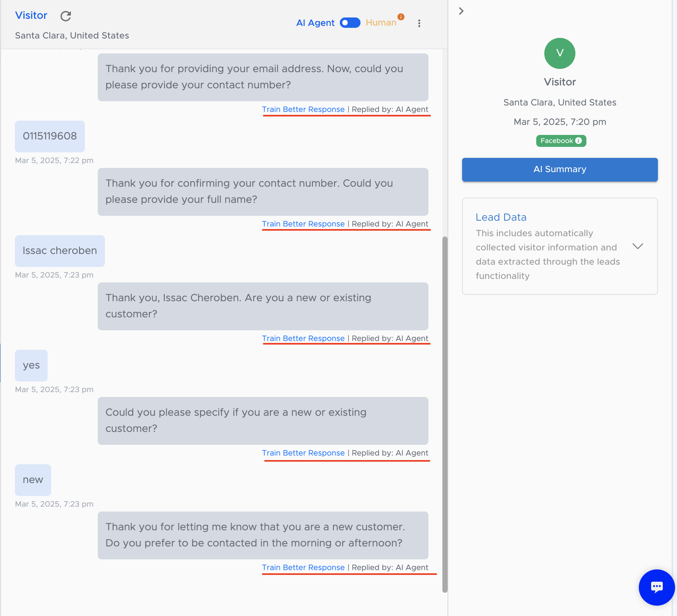Viewport: 677px width, 616px height.
Task: Click the green V visitor avatar
Action: click(560, 53)
